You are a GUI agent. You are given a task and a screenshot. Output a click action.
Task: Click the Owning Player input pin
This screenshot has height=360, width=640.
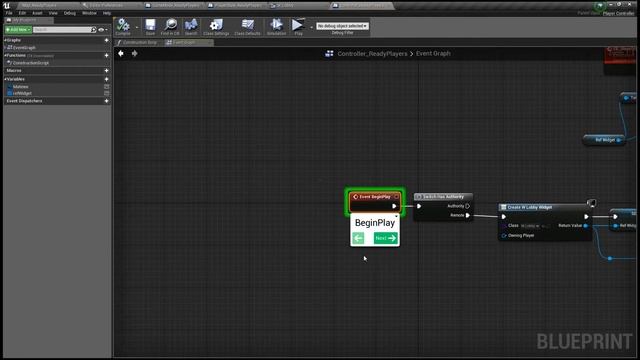coord(504,236)
